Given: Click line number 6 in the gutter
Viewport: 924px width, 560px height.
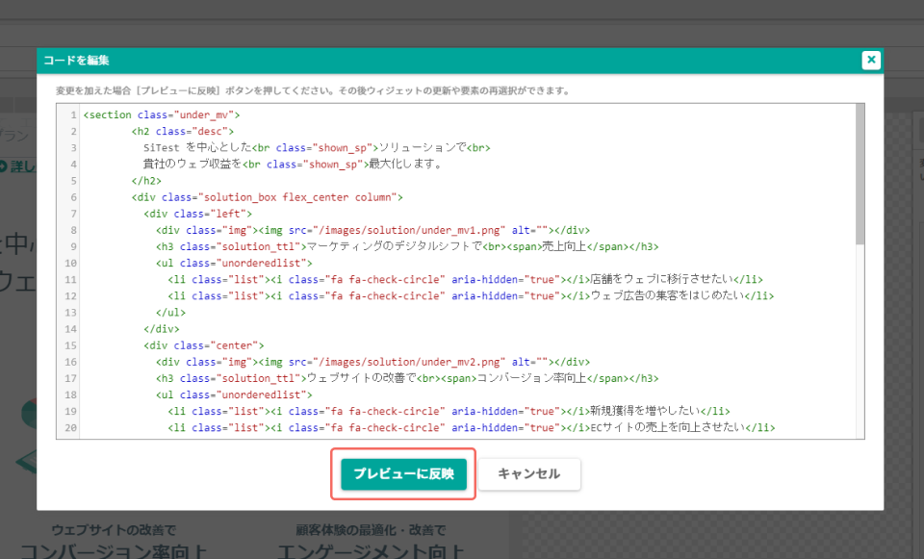Looking at the screenshot, I should point(74,197).
